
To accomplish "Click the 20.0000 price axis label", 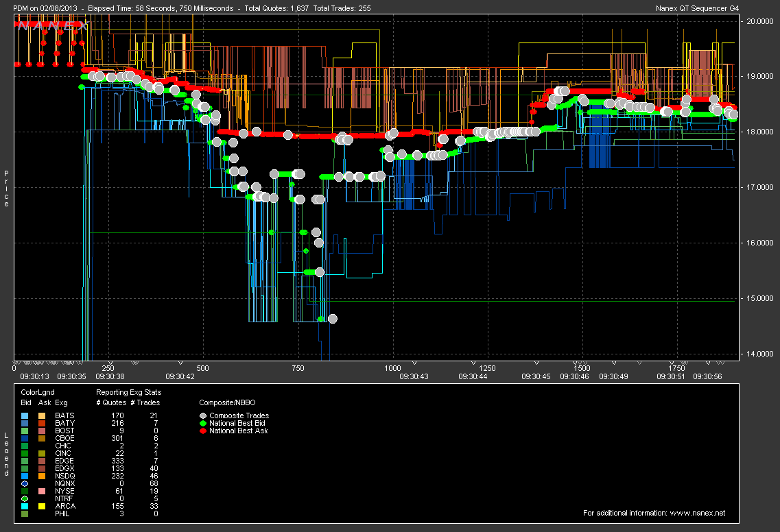I will tap(759, 21).
